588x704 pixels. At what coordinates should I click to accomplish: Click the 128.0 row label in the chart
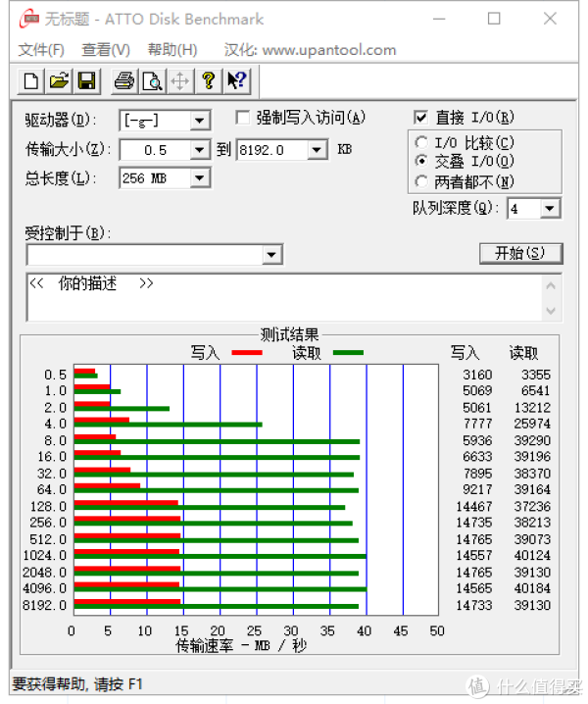pos(48,507)
